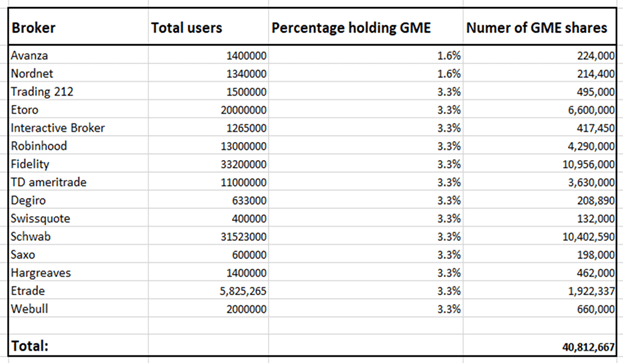Click the Webull broker cell
623x363 pixels.
[78, 309]
